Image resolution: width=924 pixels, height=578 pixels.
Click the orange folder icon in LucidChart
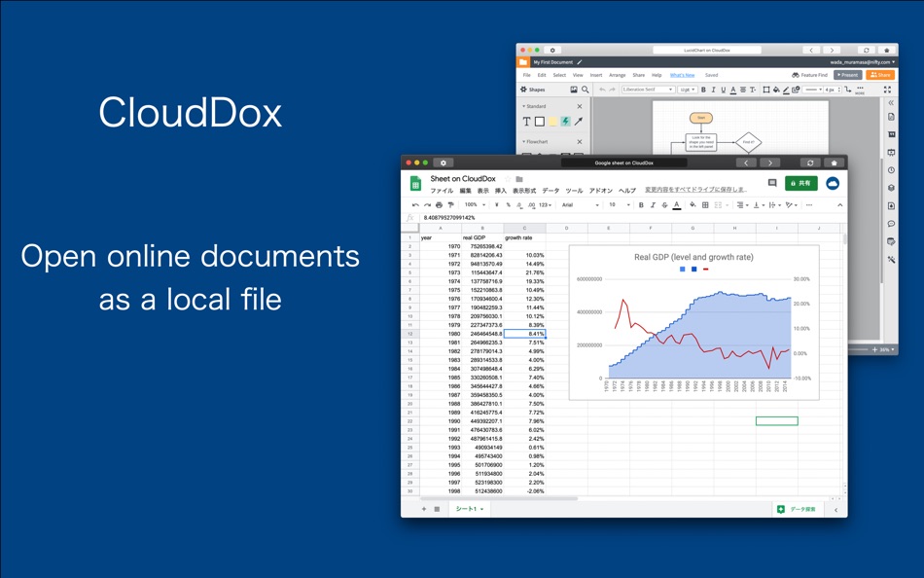[x=522, y=62]
